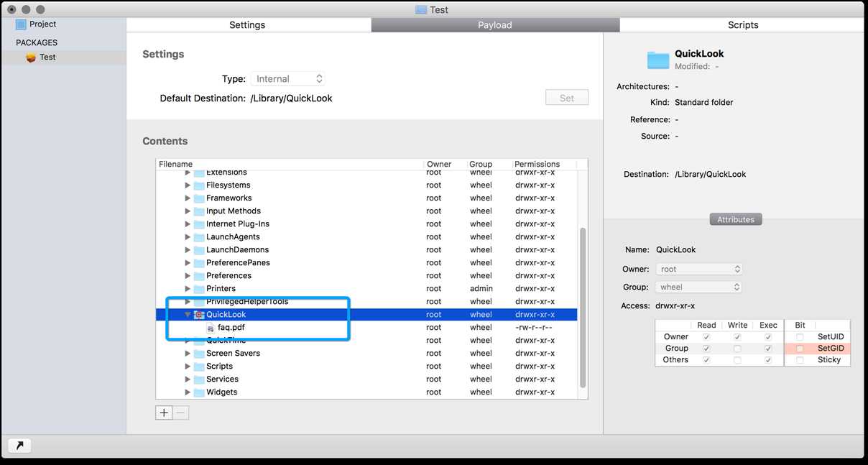
Task: Open the Type Internal dropdown
Action: point(288,79)
